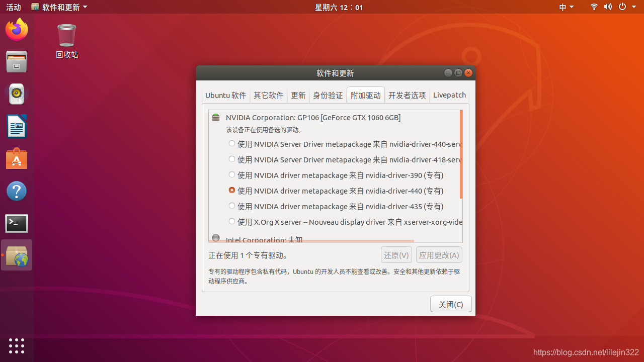The image size is (644, 362).
Task: Click the driver list vertical scrollbar
Action: point(461,154)
